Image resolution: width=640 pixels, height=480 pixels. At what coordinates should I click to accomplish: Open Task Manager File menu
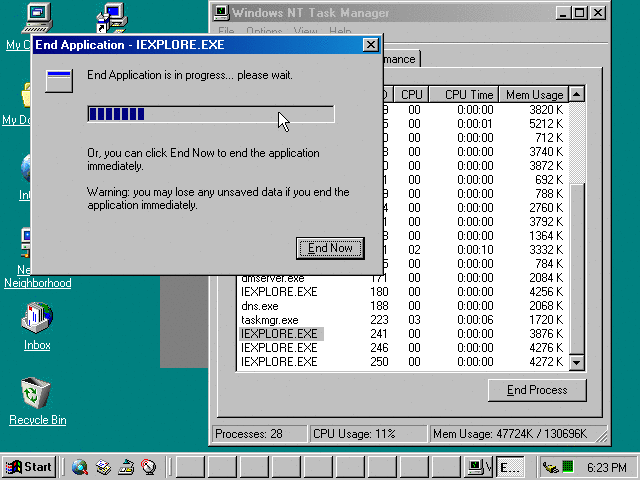tap(226, 31)
